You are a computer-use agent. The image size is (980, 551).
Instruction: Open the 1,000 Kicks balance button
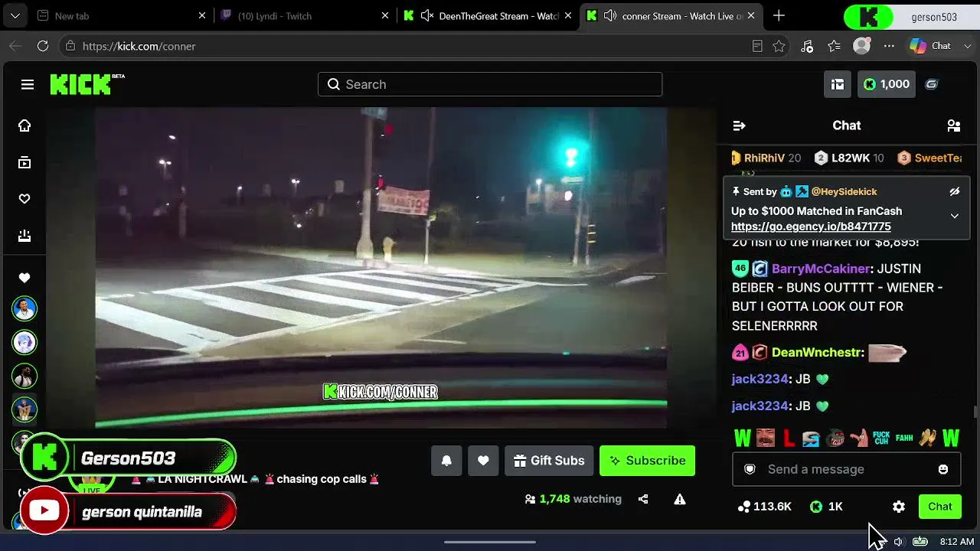886,84
